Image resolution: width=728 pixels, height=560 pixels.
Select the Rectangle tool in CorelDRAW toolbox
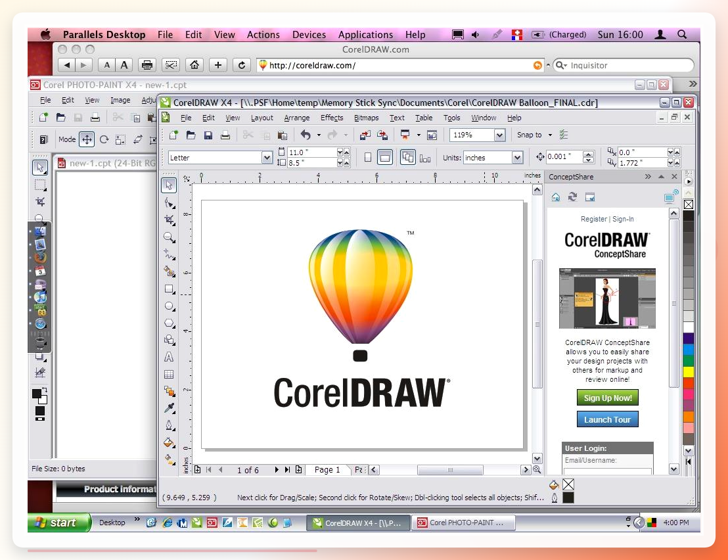[169, 289]
